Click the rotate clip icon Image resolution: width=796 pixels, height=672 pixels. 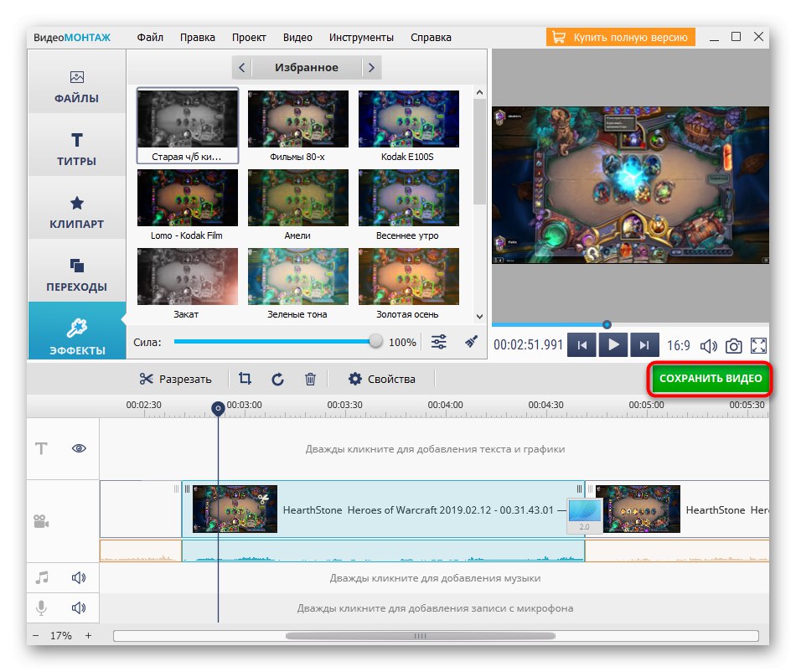(277, 379)
